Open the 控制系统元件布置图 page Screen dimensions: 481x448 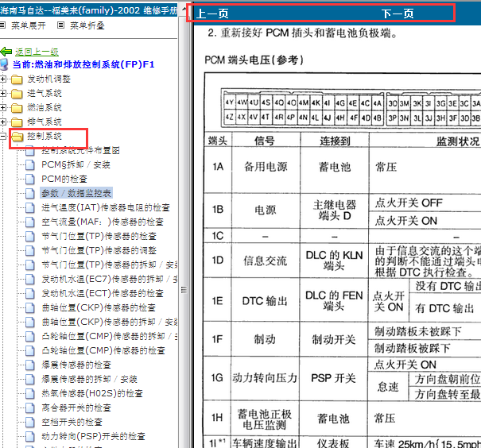(x=80, y=150)
